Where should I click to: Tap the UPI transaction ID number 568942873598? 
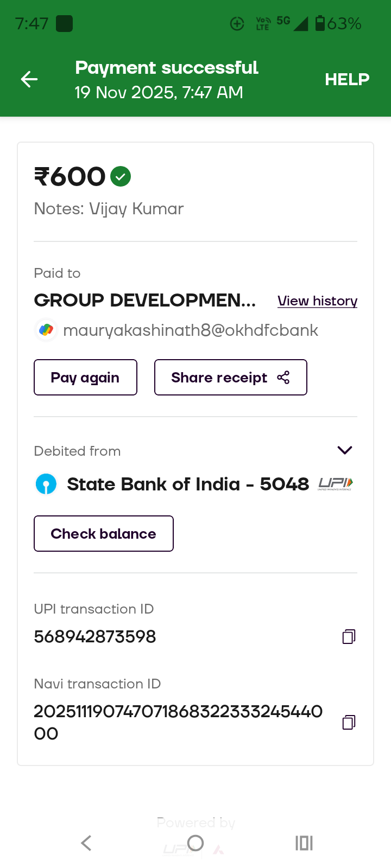click(x=95, y=636)
